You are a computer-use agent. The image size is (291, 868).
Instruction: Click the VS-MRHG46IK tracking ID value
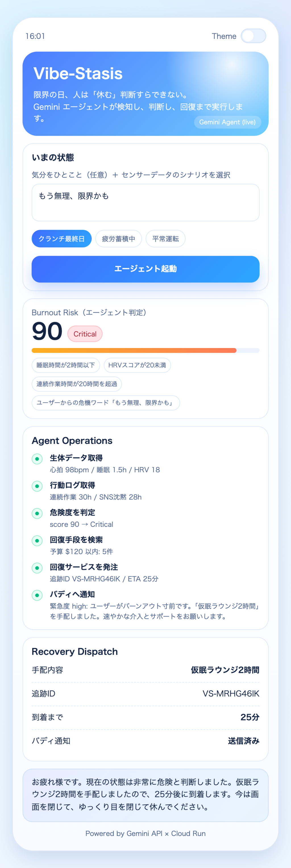pos(231,694)
